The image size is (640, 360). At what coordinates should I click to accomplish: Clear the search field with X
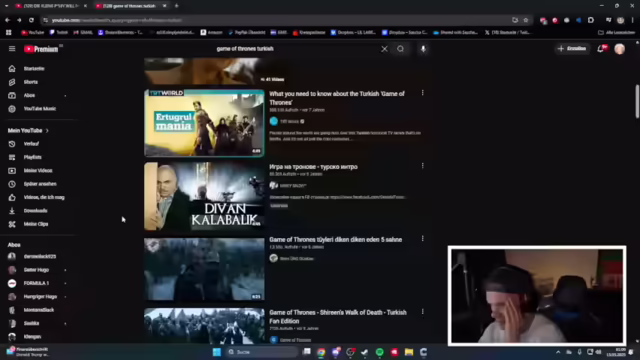pos(384,49)
